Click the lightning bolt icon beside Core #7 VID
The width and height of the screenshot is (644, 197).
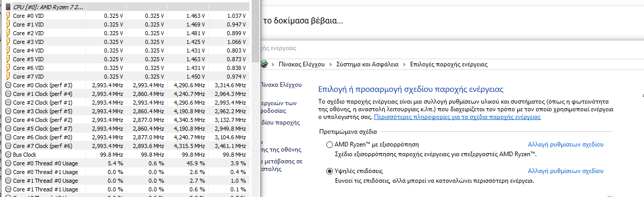click(8, 77)
